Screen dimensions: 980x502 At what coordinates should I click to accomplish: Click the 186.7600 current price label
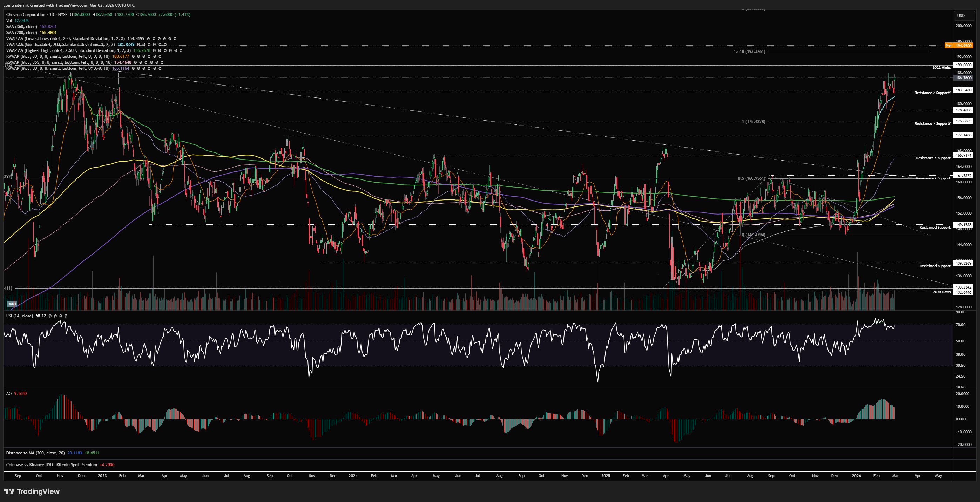[x=963, y=77]
